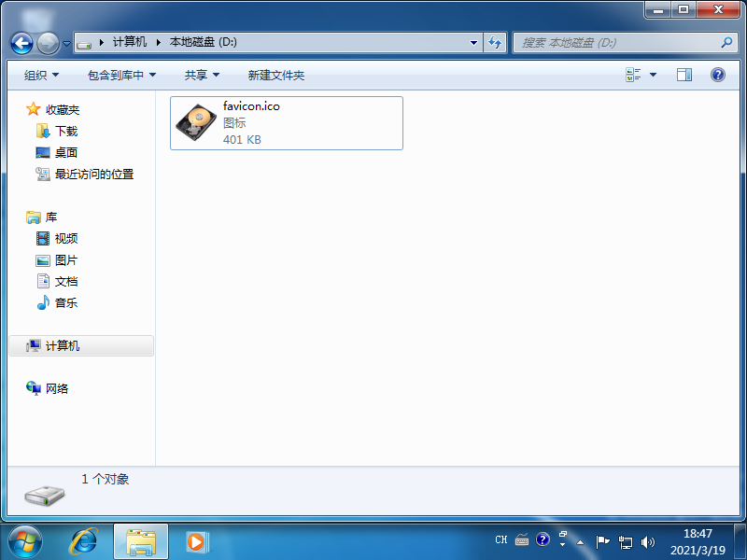This screenshot has height=560, width=747.
Task: Switch input language via CH indicator
Action: click(500, 539)
